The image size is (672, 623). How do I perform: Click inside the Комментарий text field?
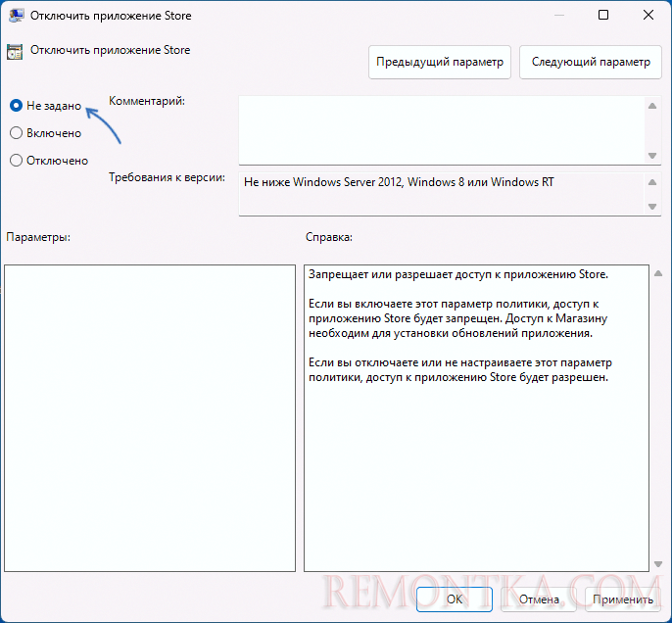[x=442, y=130]
